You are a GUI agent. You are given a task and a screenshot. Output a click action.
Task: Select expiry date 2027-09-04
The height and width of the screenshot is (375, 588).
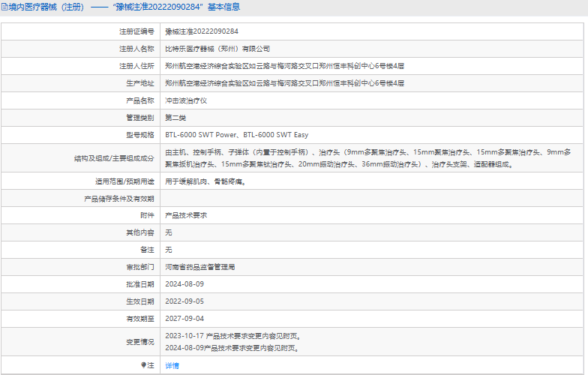[184, 319]
